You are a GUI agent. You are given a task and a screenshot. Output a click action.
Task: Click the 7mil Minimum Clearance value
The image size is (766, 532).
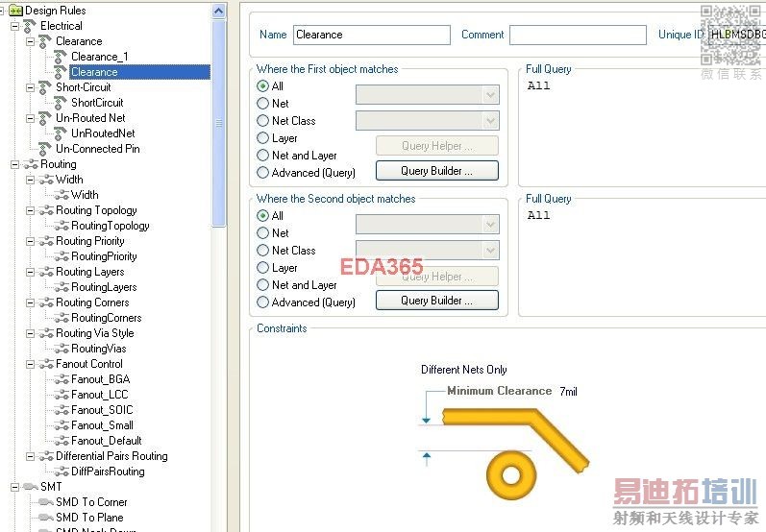pyautogui.click(x=569, y=392)
